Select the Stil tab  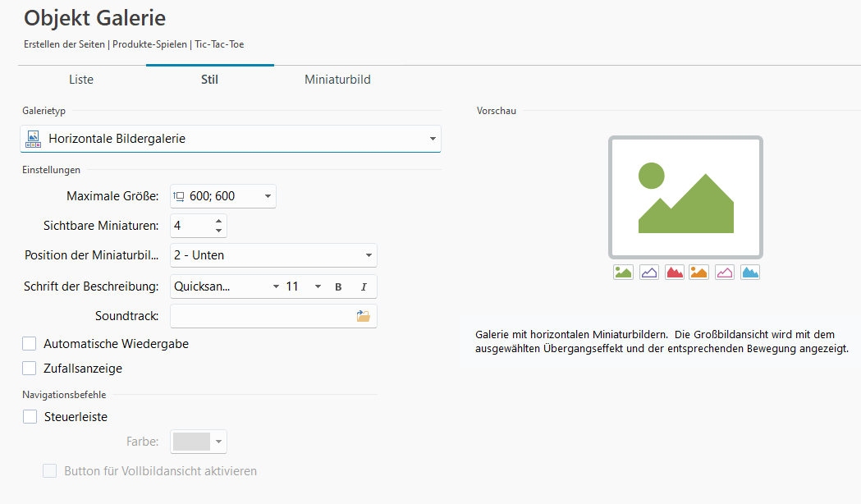click(210, 80)
